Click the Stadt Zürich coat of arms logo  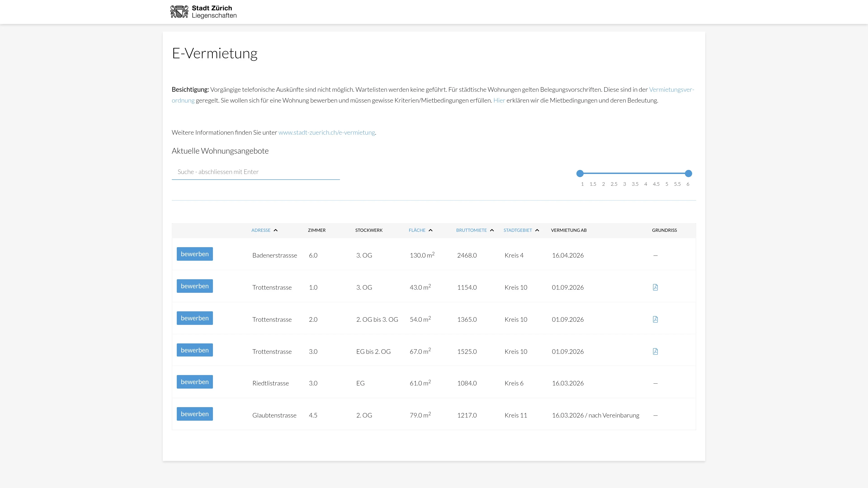pyautogui.click(x=179, y=12)
